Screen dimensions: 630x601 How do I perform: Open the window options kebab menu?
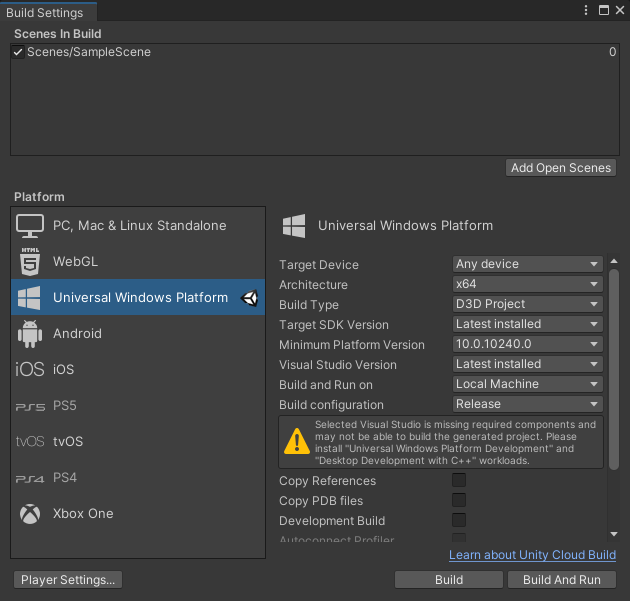tap(586, 10)
